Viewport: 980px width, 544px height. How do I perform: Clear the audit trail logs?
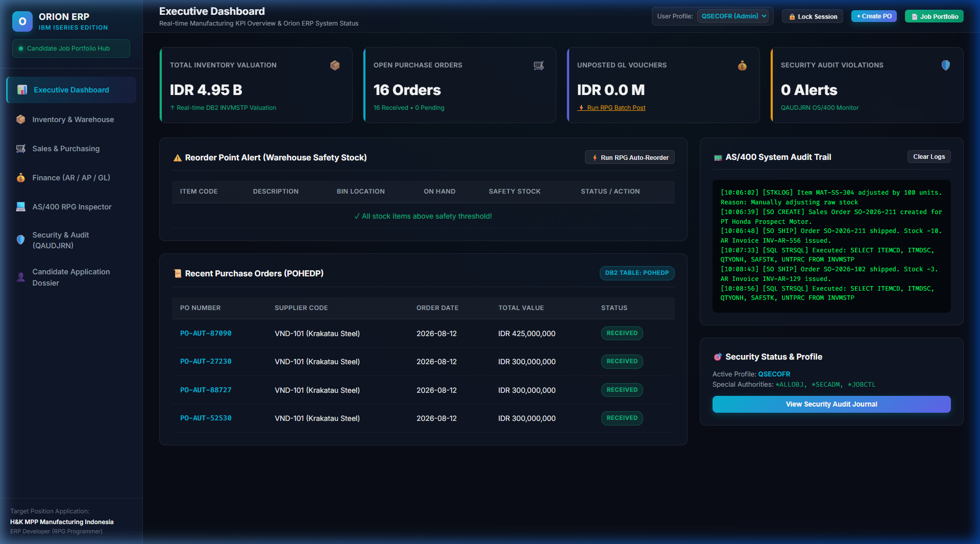tap(929, 157)
